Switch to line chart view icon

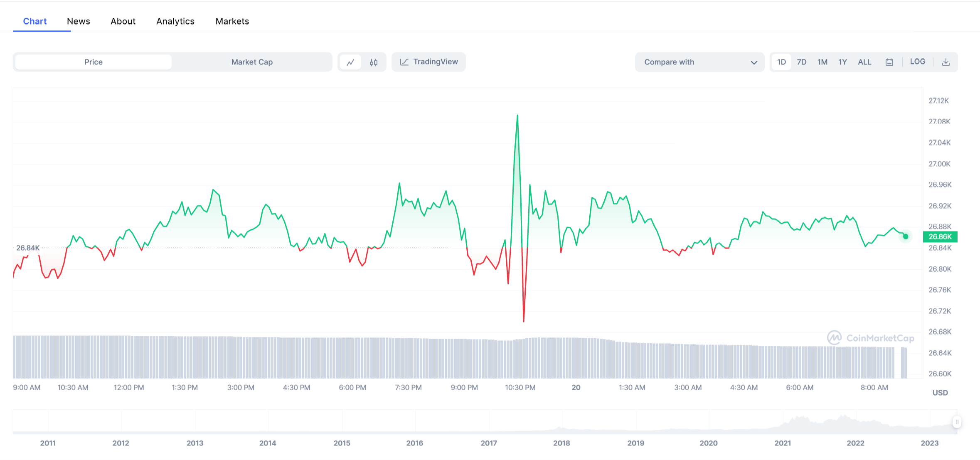pos(351,62)
